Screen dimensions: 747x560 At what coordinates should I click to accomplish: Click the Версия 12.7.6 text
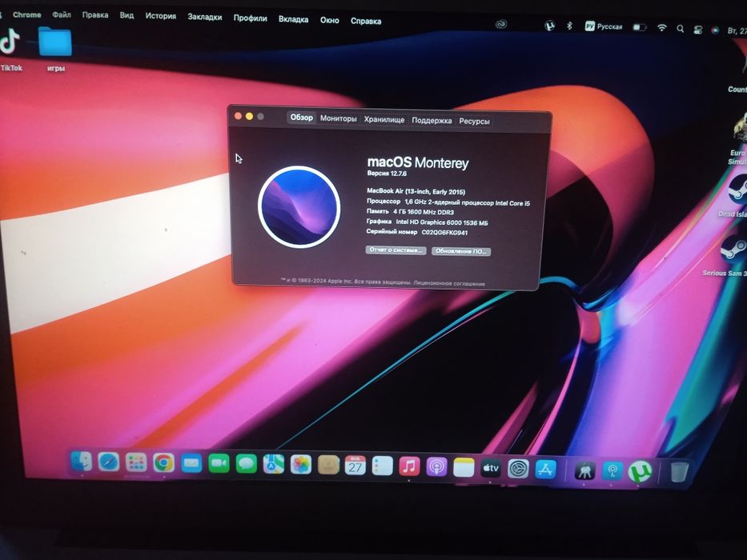(x=387, y=174)
